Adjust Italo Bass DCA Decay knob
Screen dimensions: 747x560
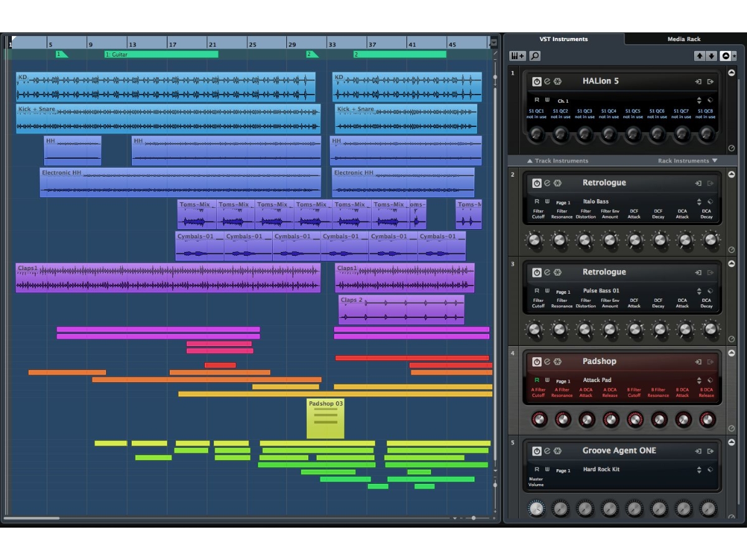pyautogui.click(x=710, y=240)
